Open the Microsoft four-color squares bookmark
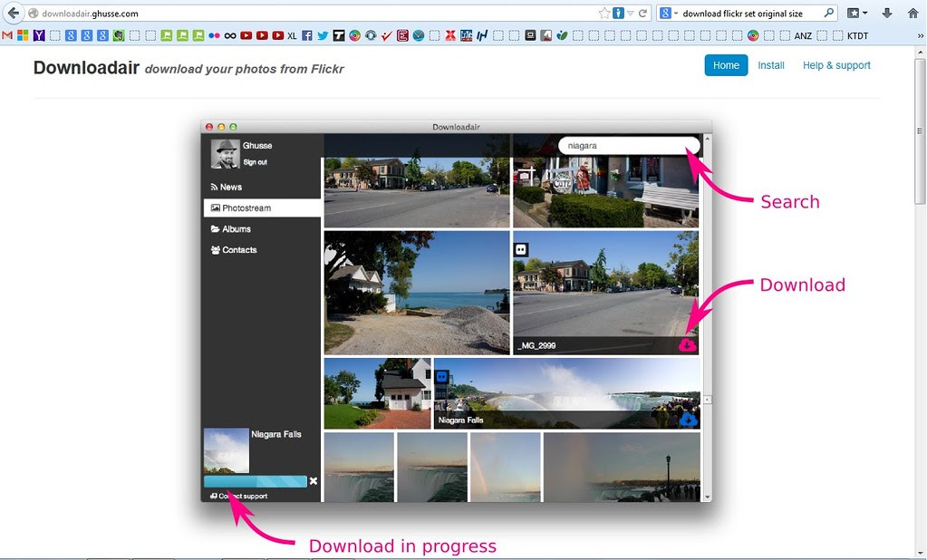 coord(23,35)
